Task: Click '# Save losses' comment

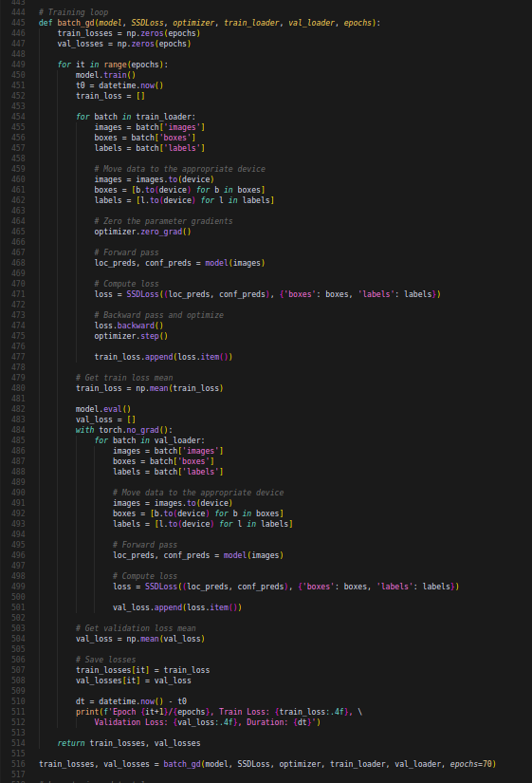Action: pyautogui.click(x=106, y=661)
